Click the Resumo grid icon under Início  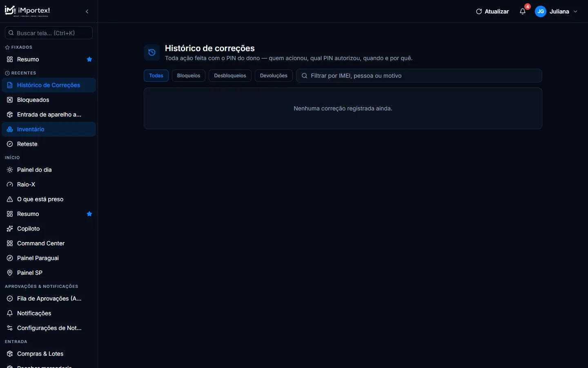click(x=10, y=214)
